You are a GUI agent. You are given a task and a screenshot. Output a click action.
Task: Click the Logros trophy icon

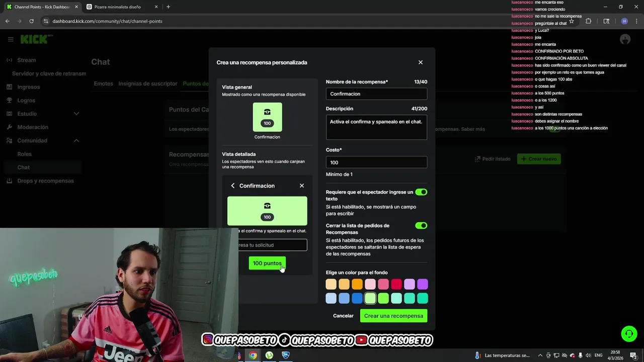coord(10,100)
